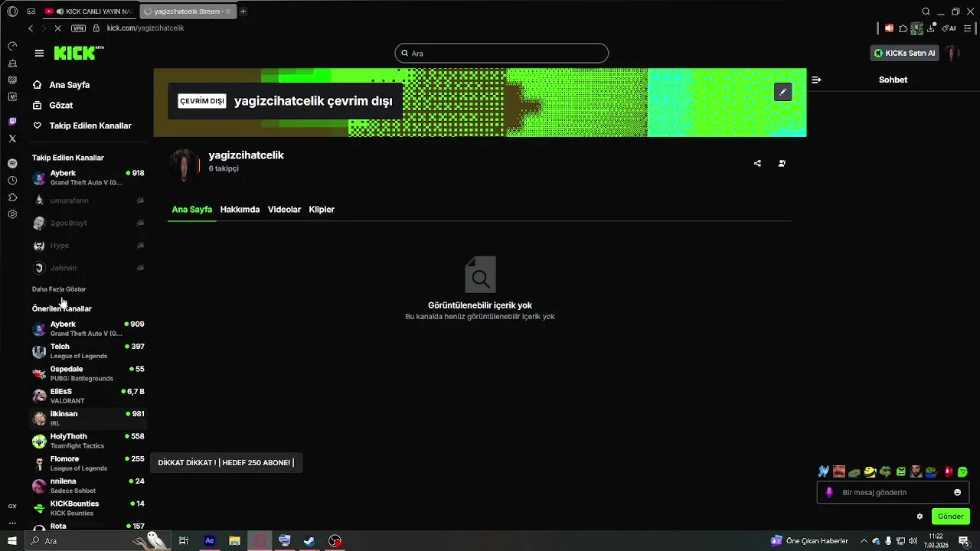The height and width of the screenshot is (551, 980).
Task: Collapse the chat panel arrow icon
Action: [816, 80]
